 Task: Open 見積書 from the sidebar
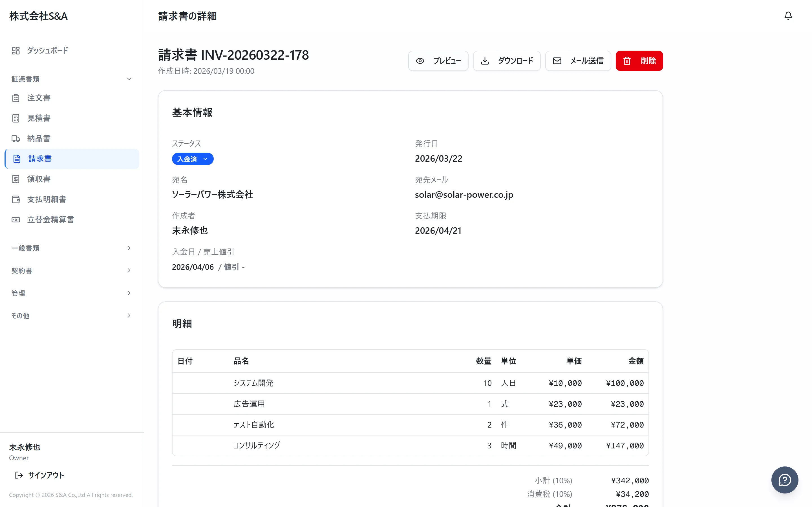pyautogui.click(x=39, y=118)
